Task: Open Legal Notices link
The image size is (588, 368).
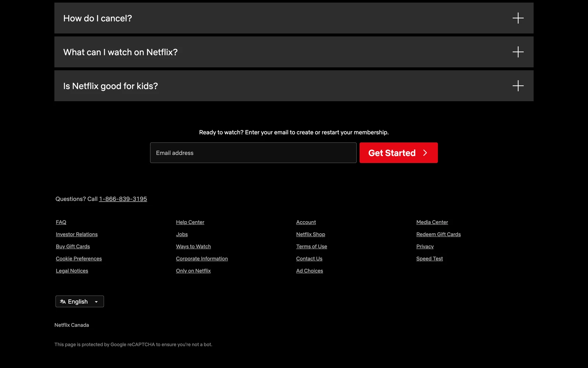Action: click(72, 271)
